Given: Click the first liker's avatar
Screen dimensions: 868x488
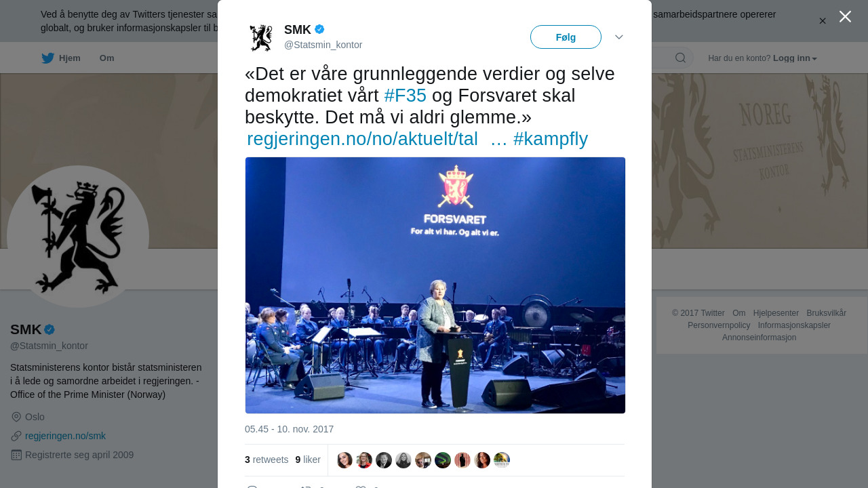Looking at the screenshot, I should pos(344,460).
